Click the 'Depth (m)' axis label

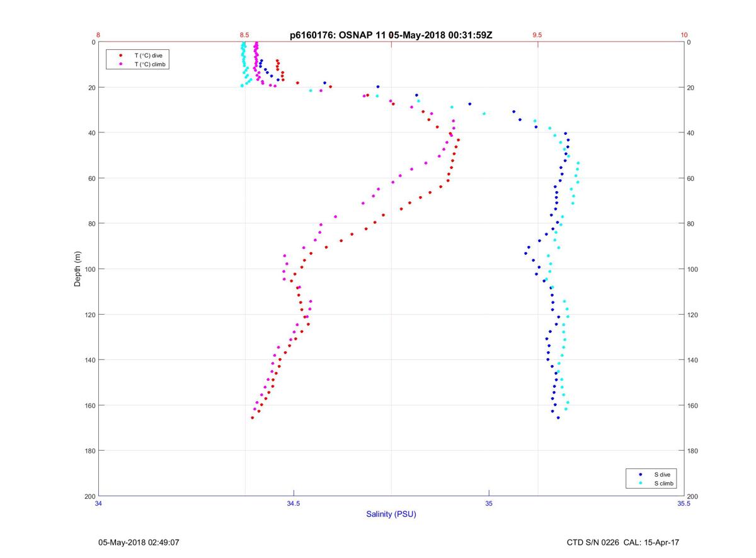click(x=77, y=269)
